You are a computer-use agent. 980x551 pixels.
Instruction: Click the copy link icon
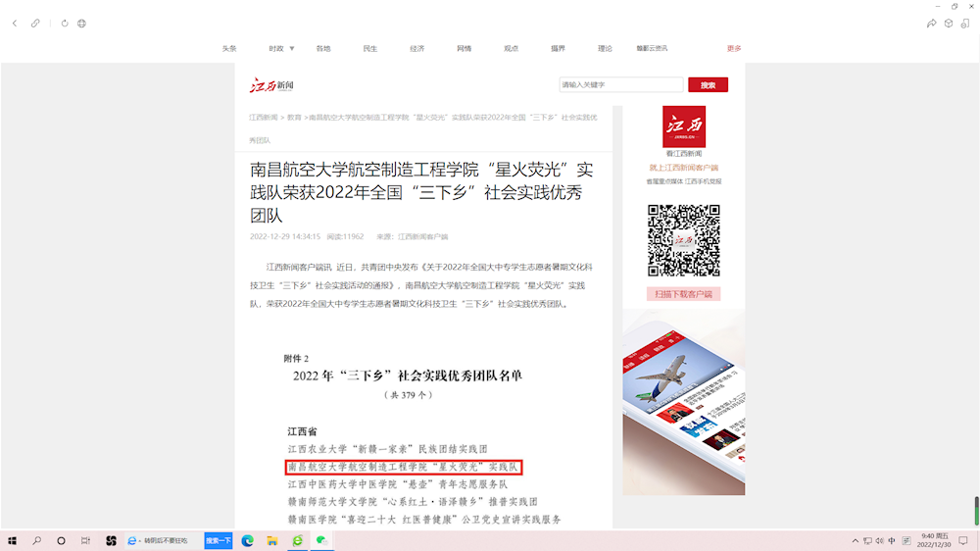(35, 24)
